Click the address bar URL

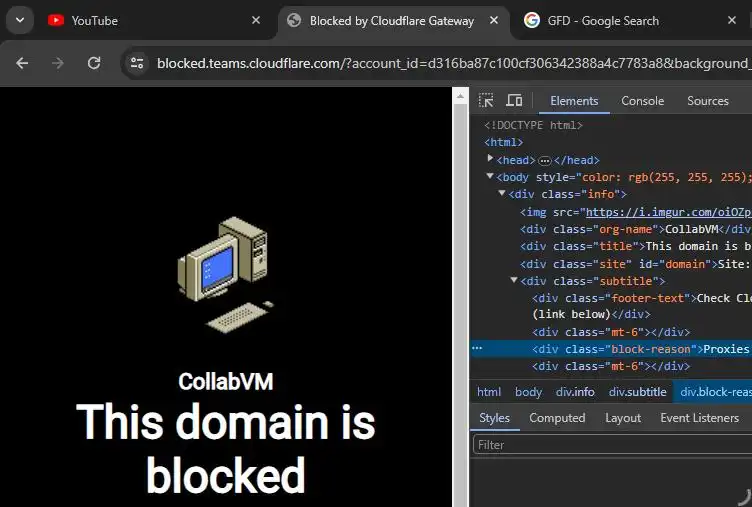click(453, 63)
